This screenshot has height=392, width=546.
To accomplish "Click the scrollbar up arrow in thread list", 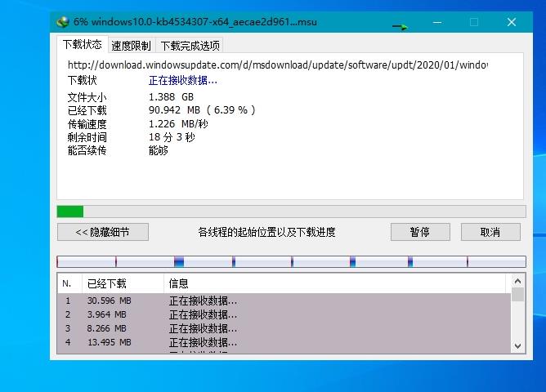I will [517, 281].
